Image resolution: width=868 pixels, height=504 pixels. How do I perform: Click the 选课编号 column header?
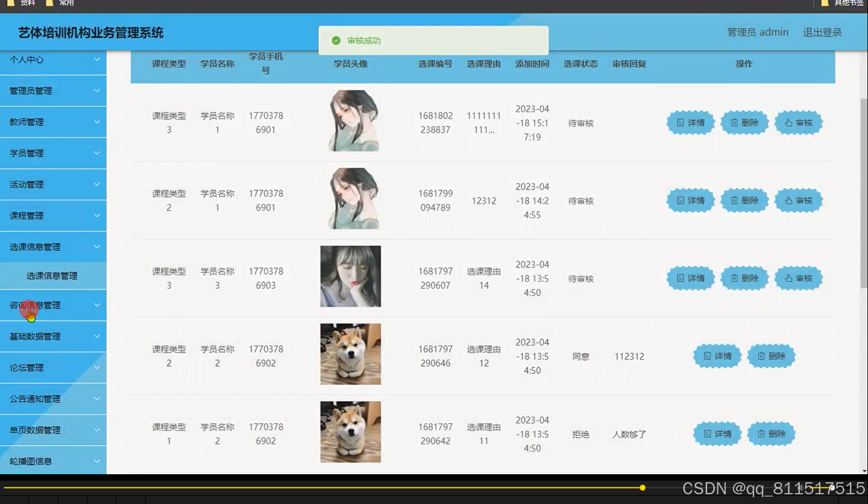coord(435,64)
